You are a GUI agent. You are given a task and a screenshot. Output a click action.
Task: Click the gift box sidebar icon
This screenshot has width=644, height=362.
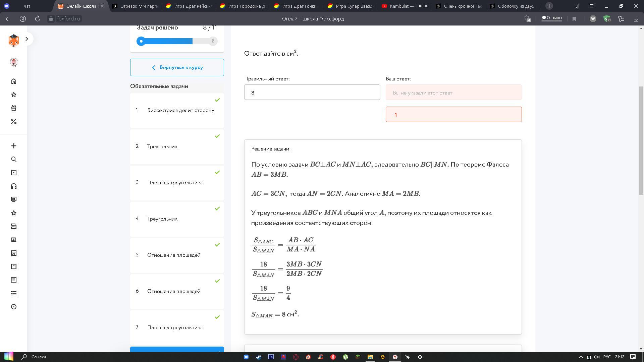coord(14,108)
